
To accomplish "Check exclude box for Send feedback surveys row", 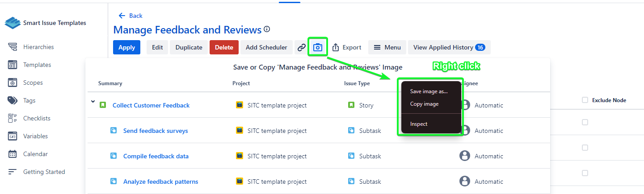I will 585,148.
